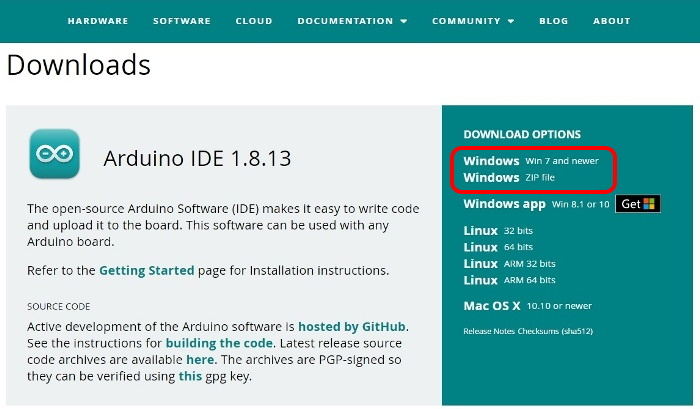This screenshot has height=409, width=700.
Task: Click the Downloads page title
Action: coord(79,65)
